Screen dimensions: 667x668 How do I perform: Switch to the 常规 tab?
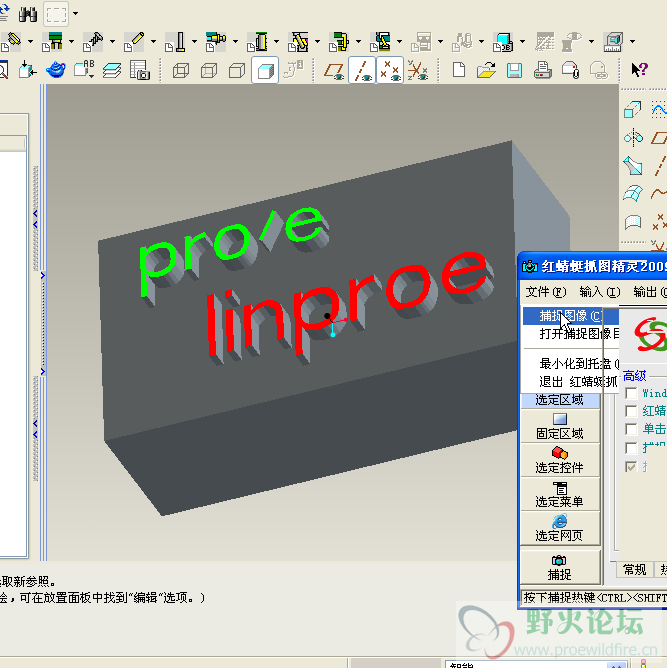click(x=634, y=570)
